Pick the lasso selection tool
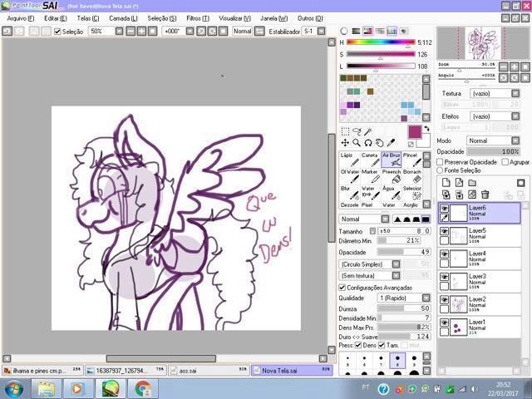Viewport: 532px width, 399px height. (x=357, y=131)
